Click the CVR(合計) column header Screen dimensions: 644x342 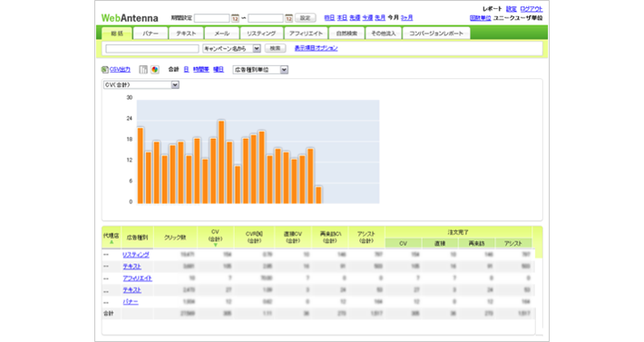[x=254, y=238]
